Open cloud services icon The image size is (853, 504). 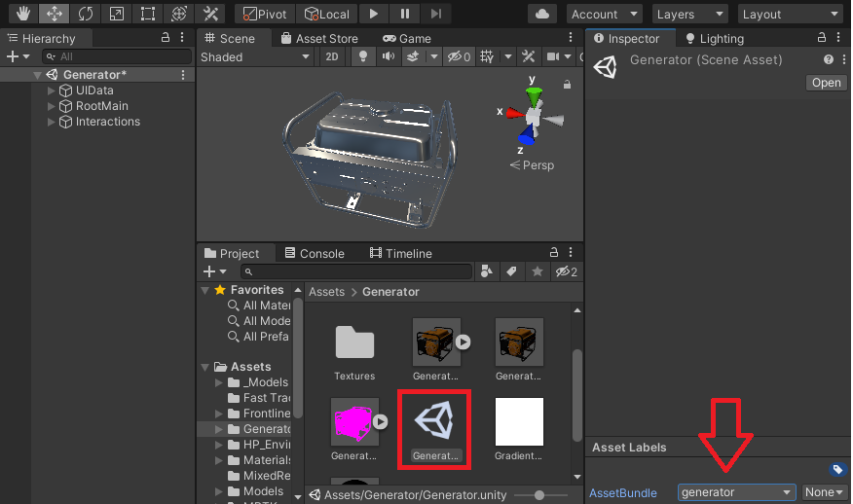(541, 15)
